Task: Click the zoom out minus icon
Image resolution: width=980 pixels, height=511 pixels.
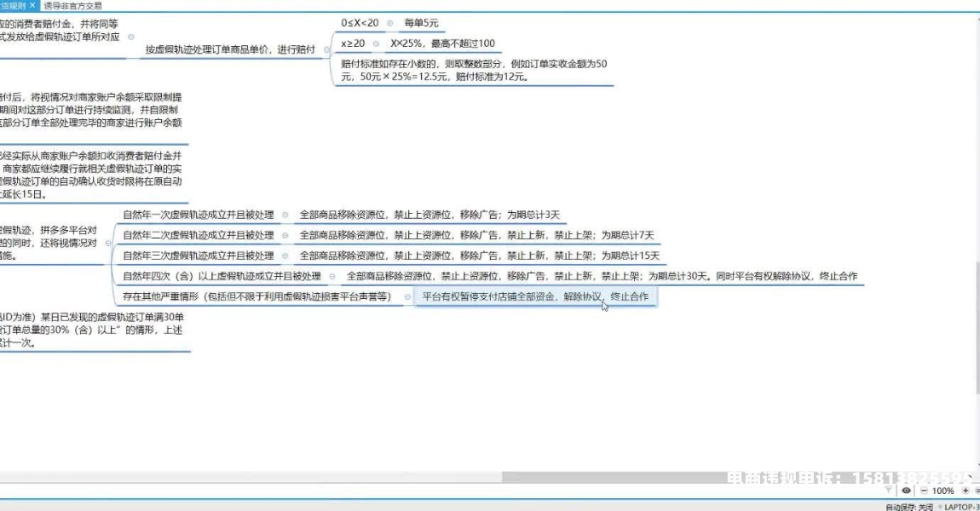Action: coord(923,491)
